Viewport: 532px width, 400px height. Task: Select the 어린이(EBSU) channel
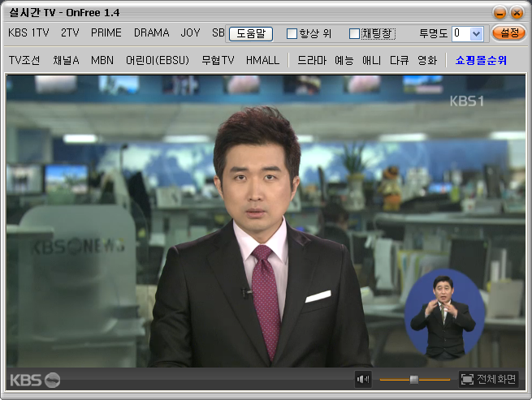pos(158,60)
